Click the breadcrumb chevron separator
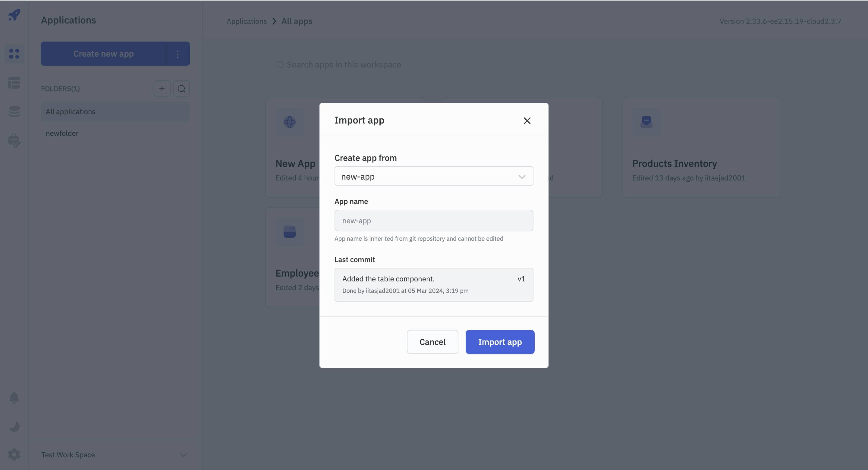 tap(274, 21)
